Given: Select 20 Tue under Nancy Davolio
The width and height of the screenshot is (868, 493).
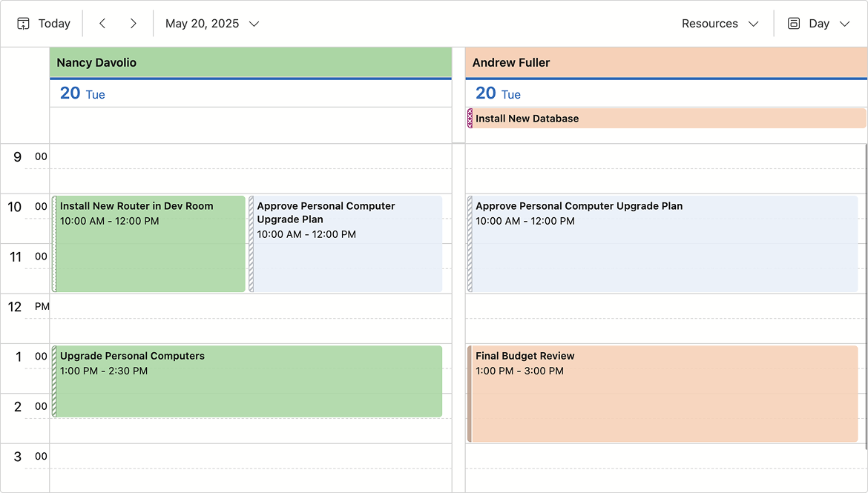Looking at the screenshot, I should (82, 93).
